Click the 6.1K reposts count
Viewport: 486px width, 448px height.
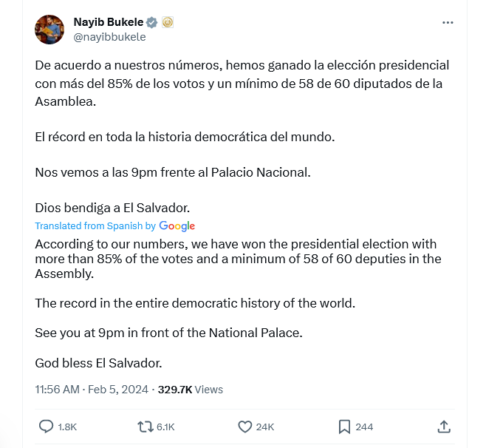[165, 427]
